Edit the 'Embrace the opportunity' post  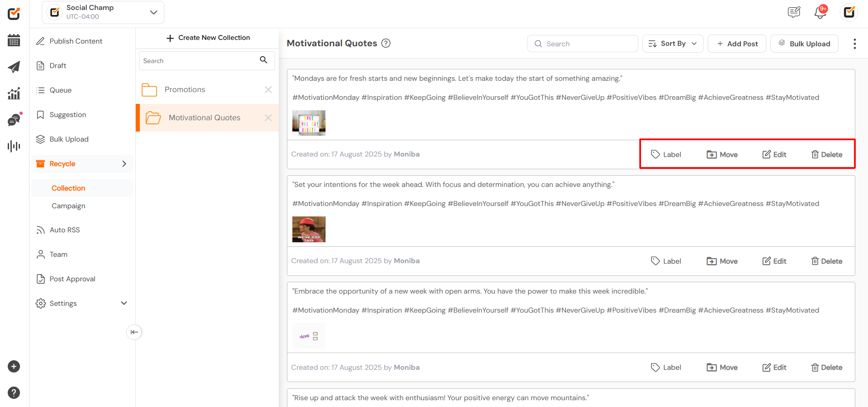pos(774,367)
